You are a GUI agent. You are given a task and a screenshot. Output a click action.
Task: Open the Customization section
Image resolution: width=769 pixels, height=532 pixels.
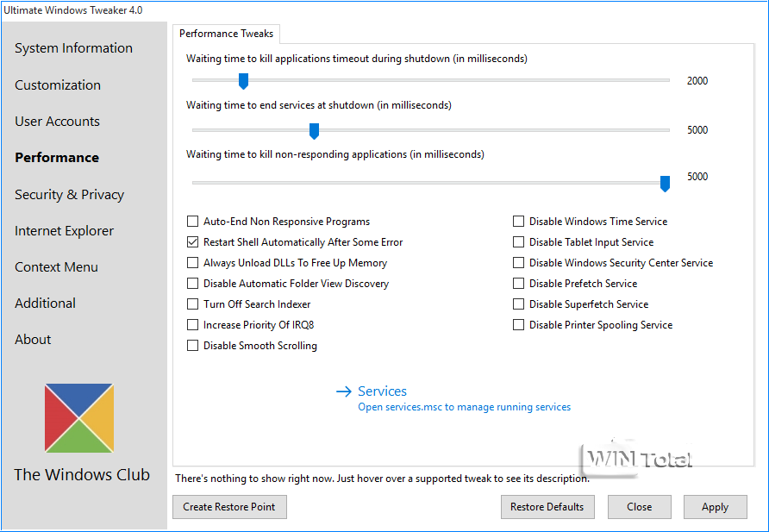click(58, 85)
